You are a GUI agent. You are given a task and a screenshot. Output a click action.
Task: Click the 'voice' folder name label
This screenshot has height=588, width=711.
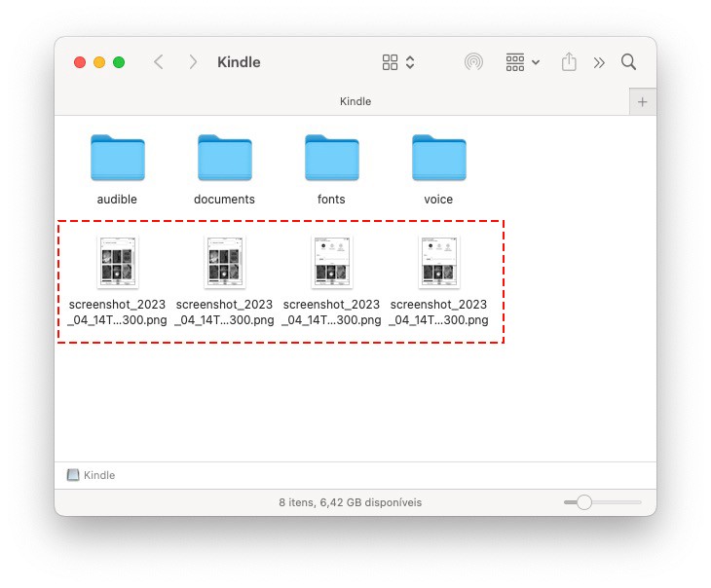[x=438, y=199]
